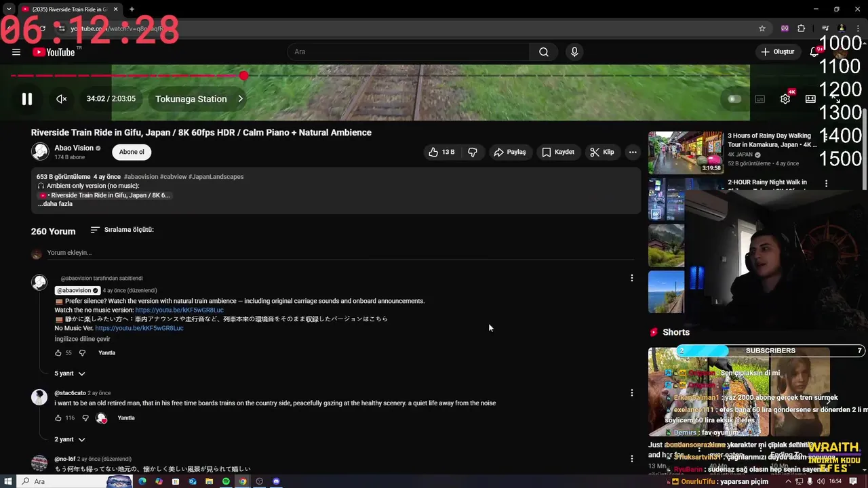The width and height of the screenshot is (868, 488).
Task: Unmute the video volume icon
Action: coord(61,99)
